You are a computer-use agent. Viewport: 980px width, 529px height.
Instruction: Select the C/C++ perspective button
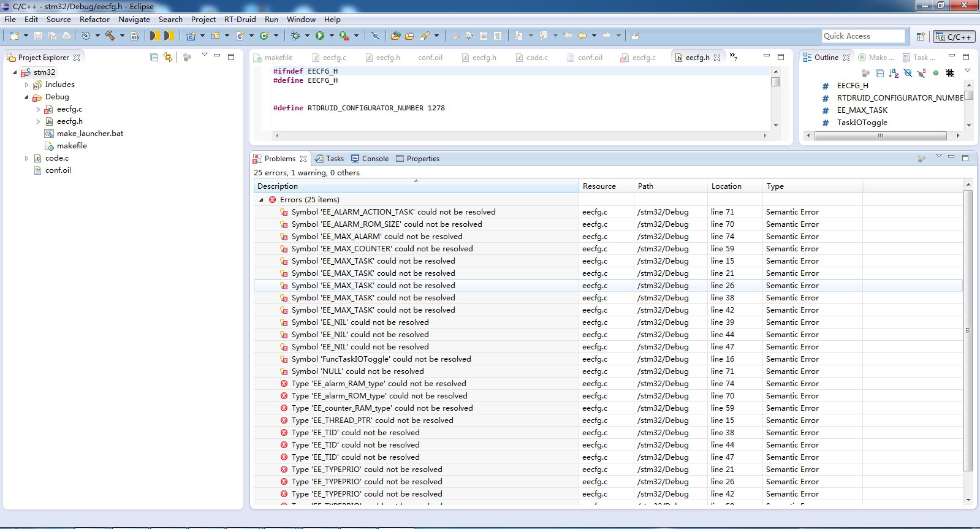[954, 37]
